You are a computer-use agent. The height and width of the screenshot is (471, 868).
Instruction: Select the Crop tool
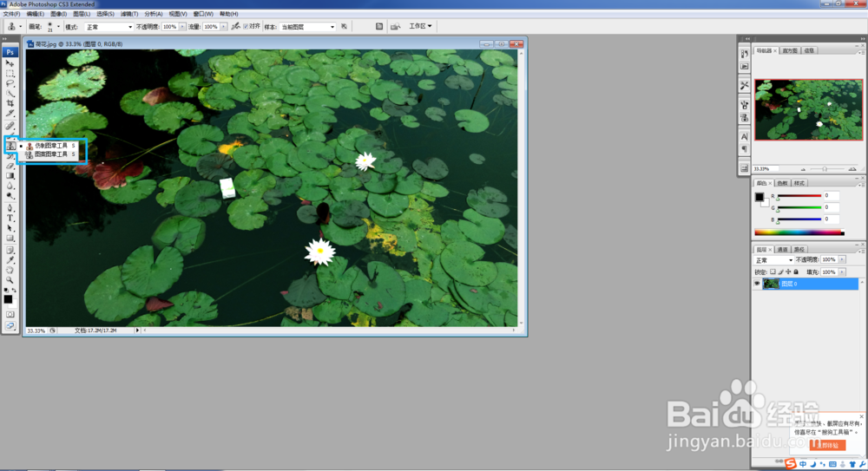point(10,103)
